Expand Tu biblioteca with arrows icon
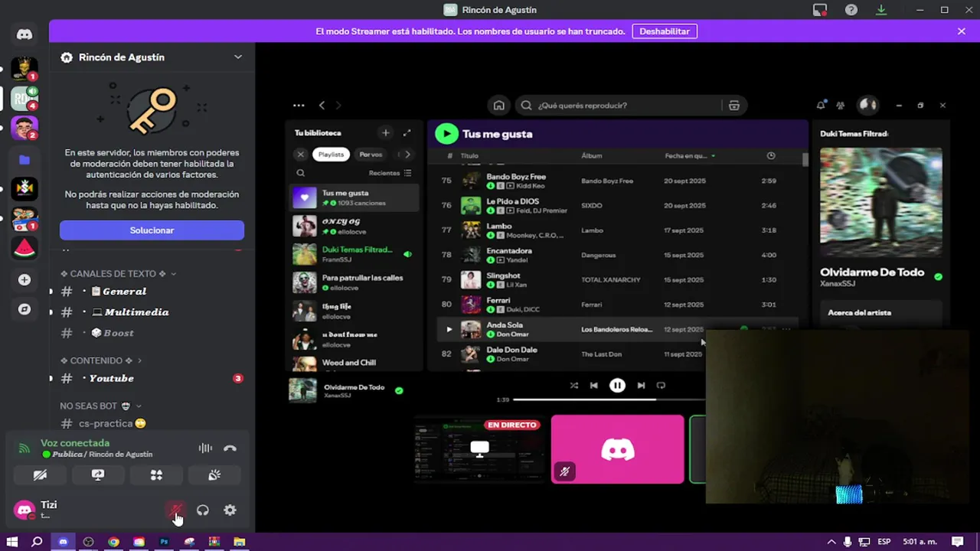Image resolution: width=980 pixels, height=551 pixels. pyautogui.click(x=407, y=133)
